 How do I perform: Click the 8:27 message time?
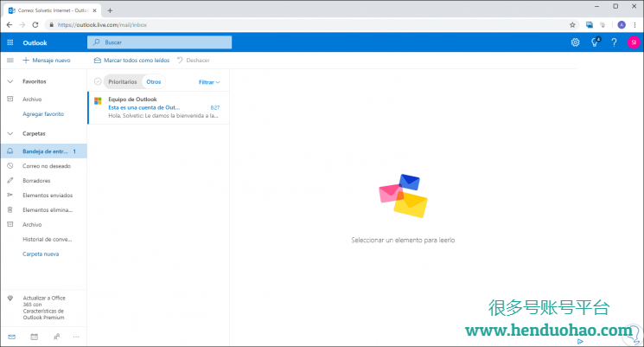pos(215,107)
